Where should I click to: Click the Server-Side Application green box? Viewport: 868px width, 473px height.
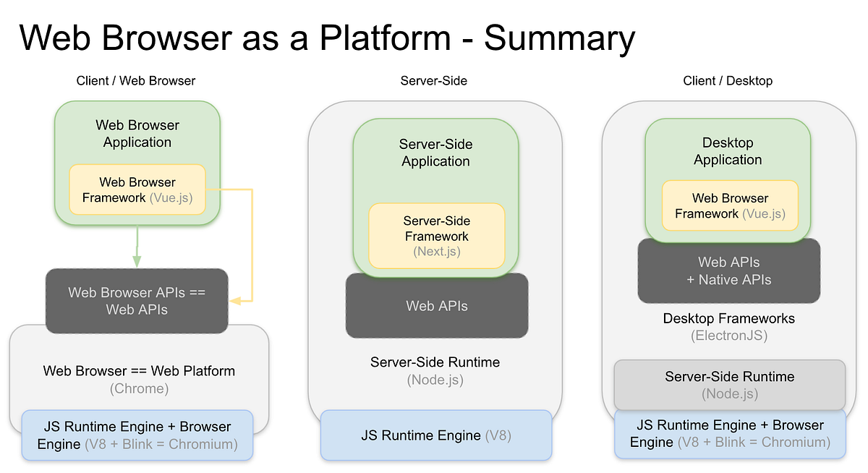pyautogui.click(x=435, y=153)
